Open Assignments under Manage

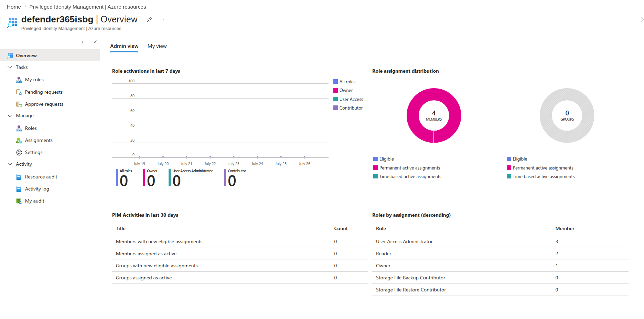tap(39, 140)
